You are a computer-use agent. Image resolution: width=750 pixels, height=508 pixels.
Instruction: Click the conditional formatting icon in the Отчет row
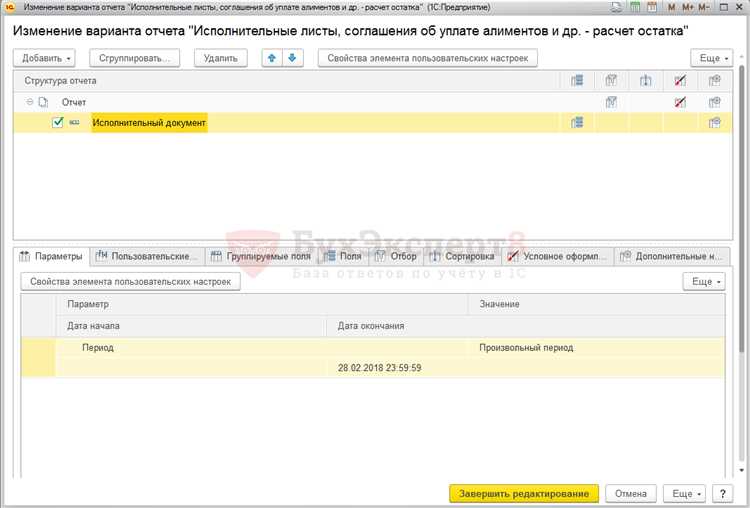[680, 102]
